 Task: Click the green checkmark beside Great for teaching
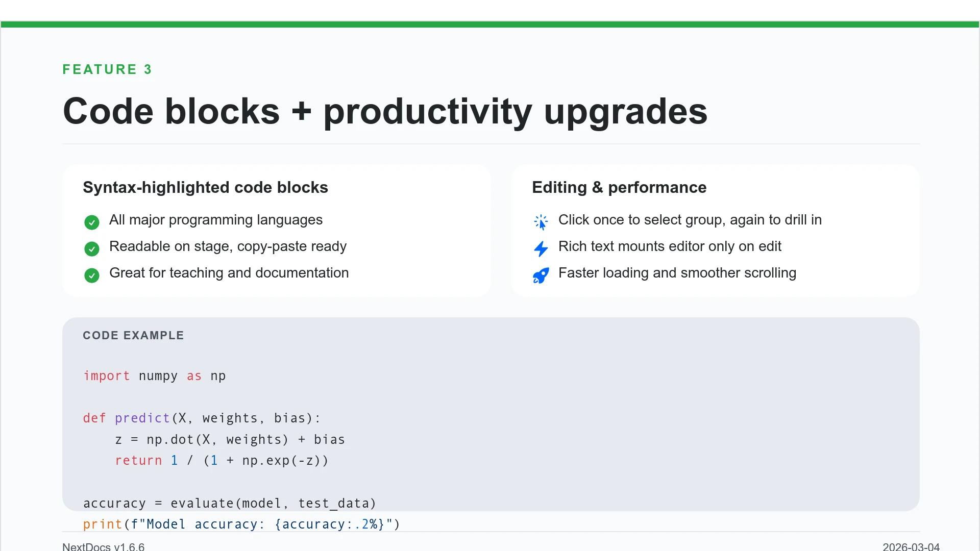click(x=92, y=275)
